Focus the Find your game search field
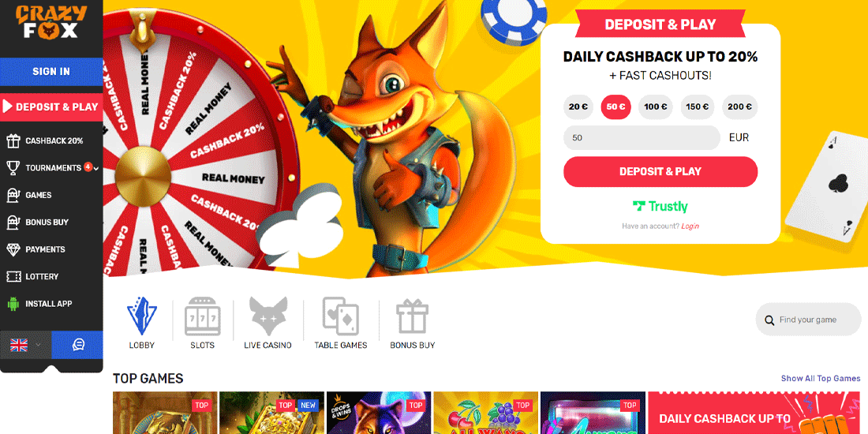The image size is (868, 434). (808, 320)
